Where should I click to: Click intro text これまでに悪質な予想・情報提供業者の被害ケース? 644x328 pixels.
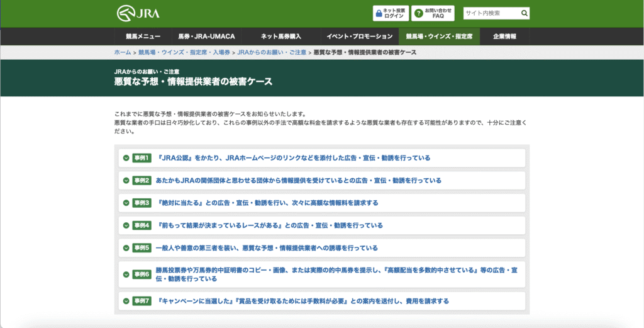coord(210,114)
